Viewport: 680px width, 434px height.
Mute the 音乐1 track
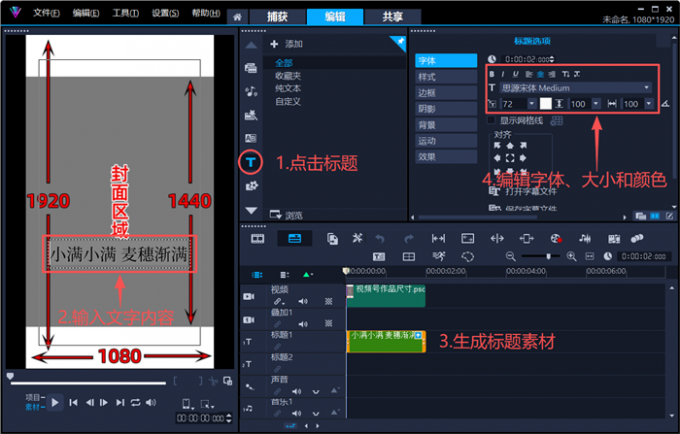[297, 413]
